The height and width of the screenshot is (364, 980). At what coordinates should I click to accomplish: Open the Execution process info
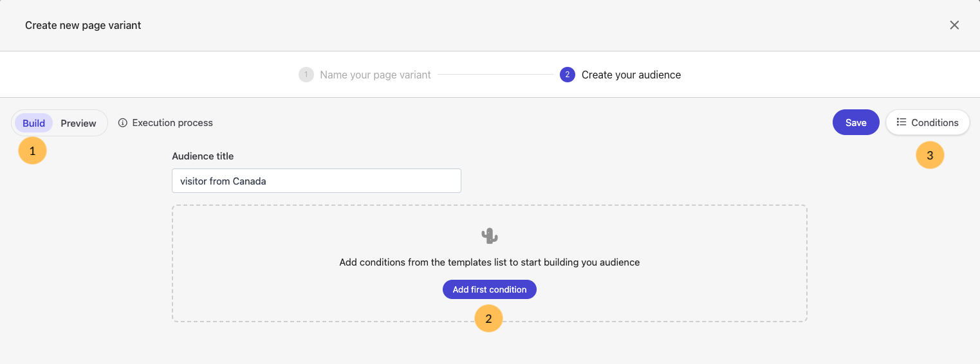click(x=165, y=123)
